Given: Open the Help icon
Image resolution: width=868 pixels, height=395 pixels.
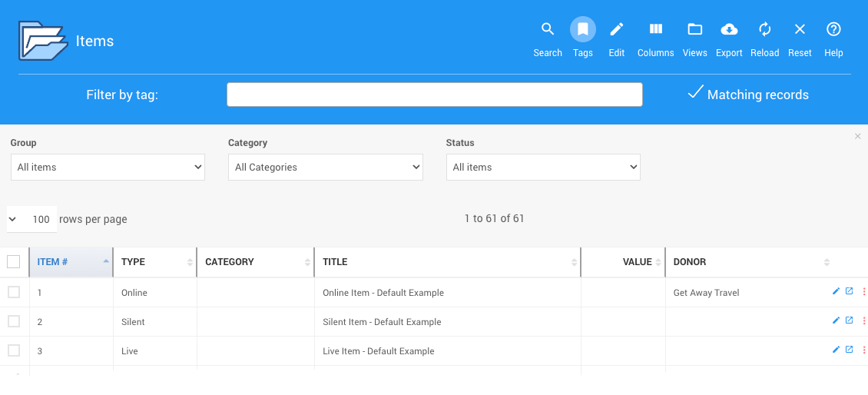Looking at the screenshot, I should (833, 31).
